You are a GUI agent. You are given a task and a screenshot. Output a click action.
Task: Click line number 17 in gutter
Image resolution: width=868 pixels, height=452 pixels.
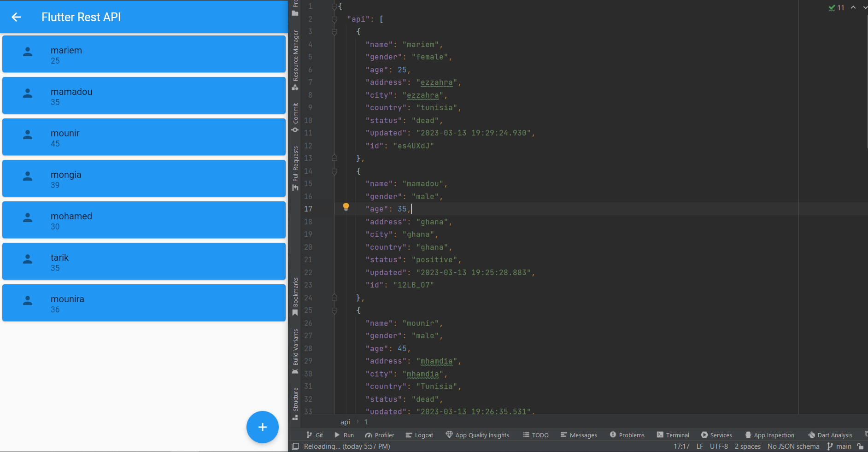[x=308, y=209]
